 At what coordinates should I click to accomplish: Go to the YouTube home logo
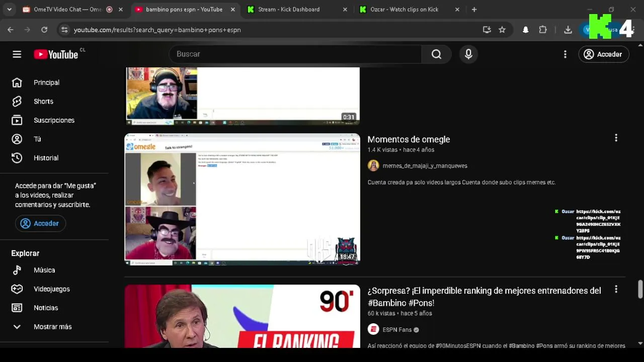(56, 54)
